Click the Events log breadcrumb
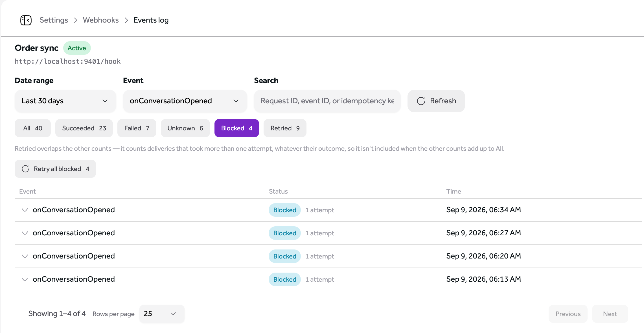Viewport: 644px width, 333px height. click(151, 20)
